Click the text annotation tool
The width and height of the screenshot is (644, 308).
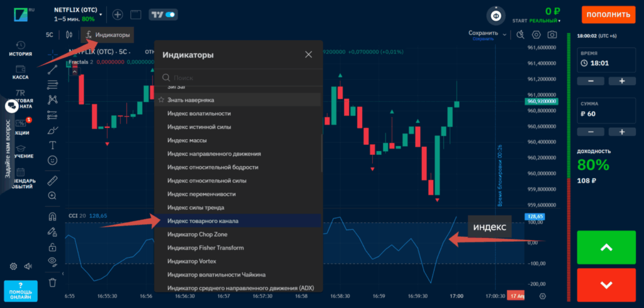click(53, 145)
